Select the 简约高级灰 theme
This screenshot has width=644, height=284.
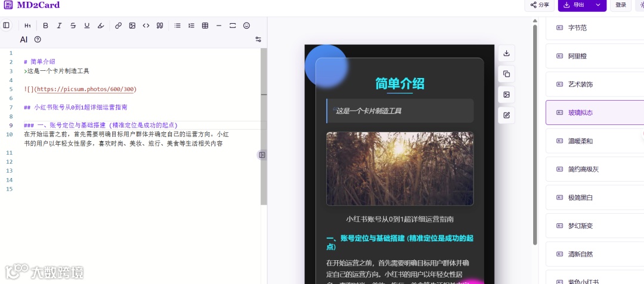coord(595,169)
